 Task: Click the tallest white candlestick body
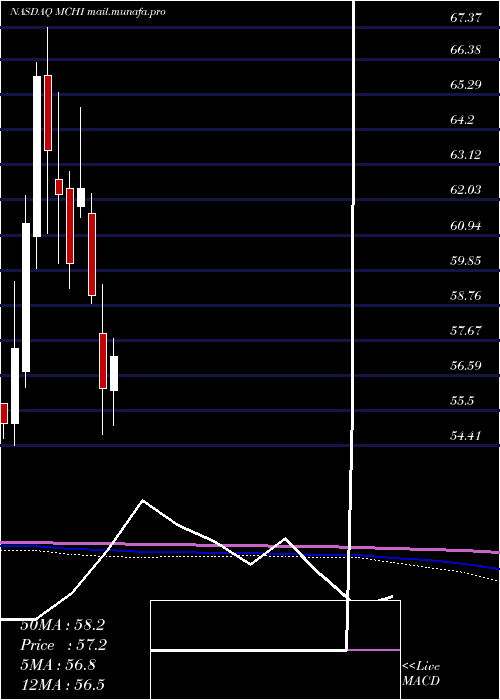37,156
